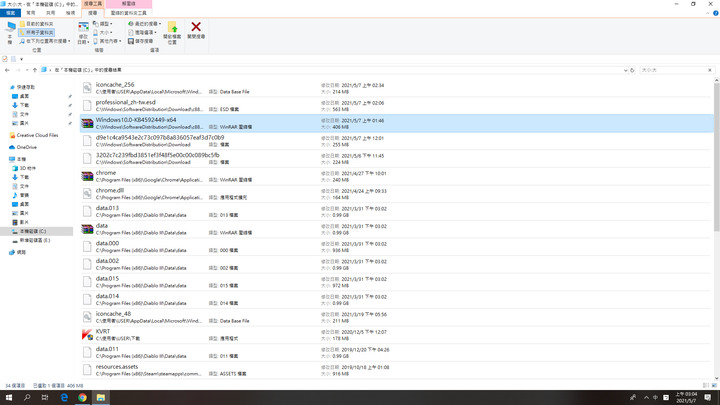
Task: Select the d9e1c4ca9543e2c73c097b8a836057eaf3d7c0b9 file
Action: 397,141
